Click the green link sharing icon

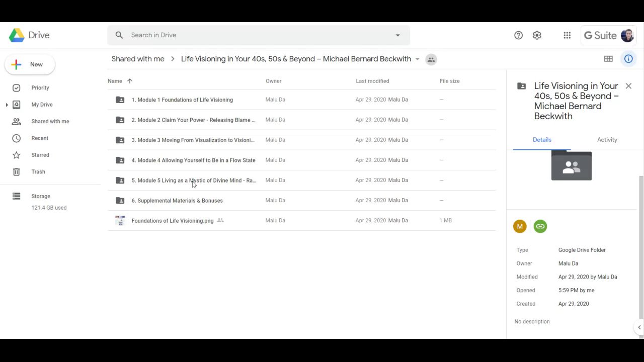click(540, 226)
